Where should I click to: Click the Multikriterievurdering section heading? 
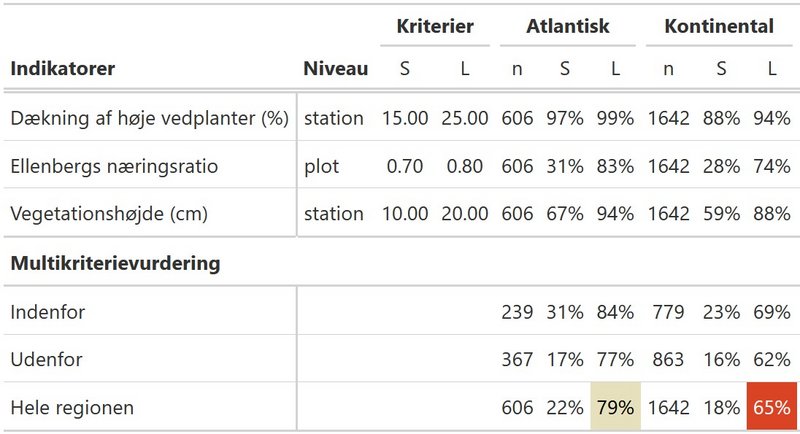(115, 263)
